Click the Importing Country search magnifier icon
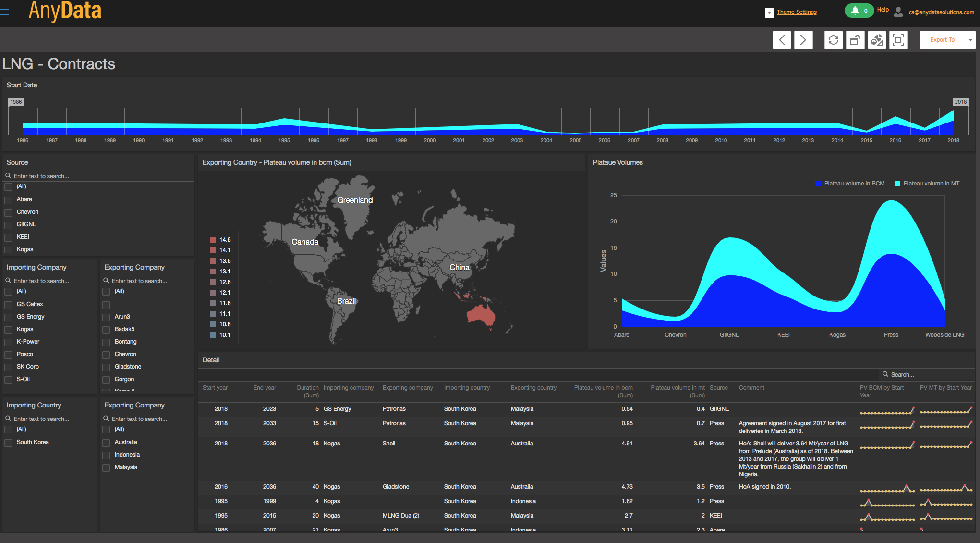This screenshot has width=980, height=543. [8, 419]
